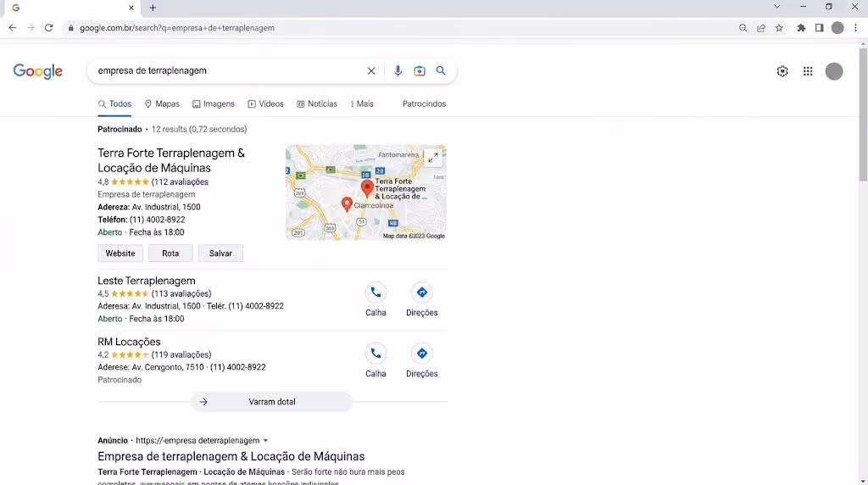Viewport: 868px width, 485px height.
Task: Open Terra Forte Terraplenagem listing title
Action: (171, 160)
